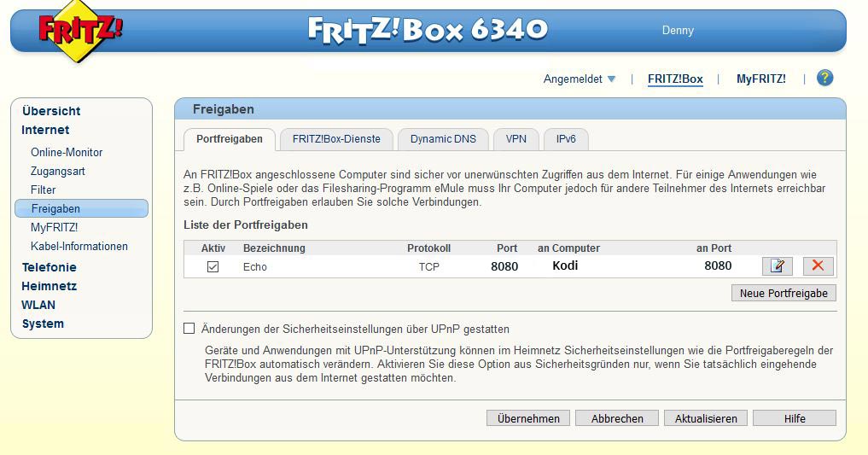Click the an Computer column header
Image resolution: width=868 pixels, height=455 pixels.
[x=568, y=248]
